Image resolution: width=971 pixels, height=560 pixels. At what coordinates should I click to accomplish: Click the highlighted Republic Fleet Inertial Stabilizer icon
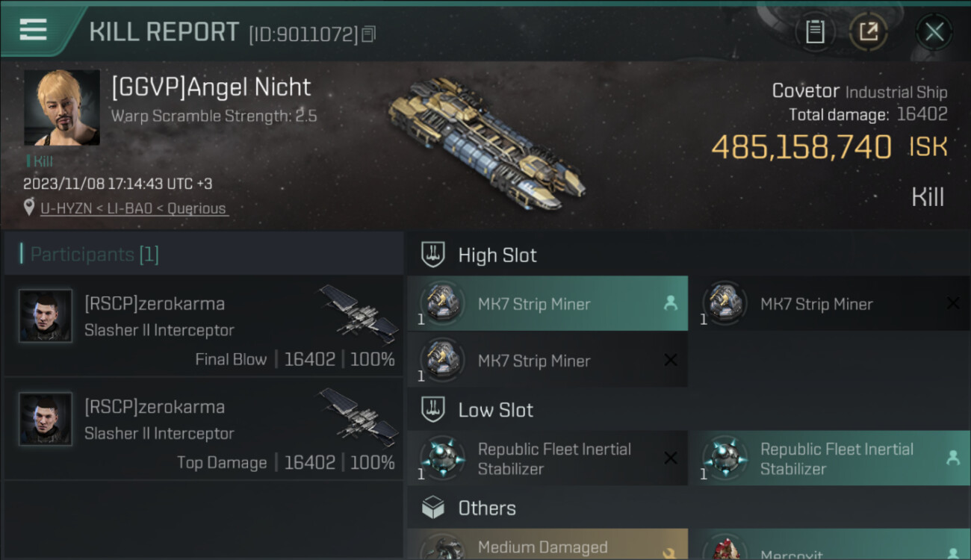[725, 458]
